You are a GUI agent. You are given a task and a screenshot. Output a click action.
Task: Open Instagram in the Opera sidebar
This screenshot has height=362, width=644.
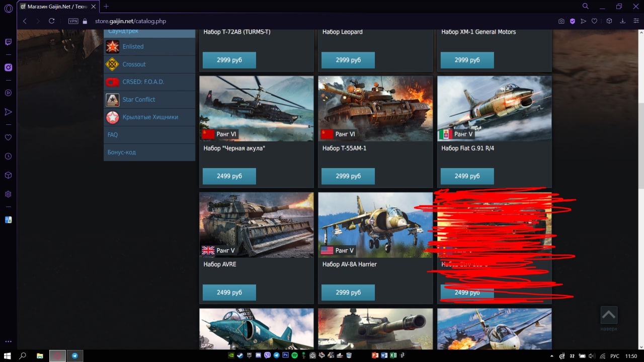[8, 67]
